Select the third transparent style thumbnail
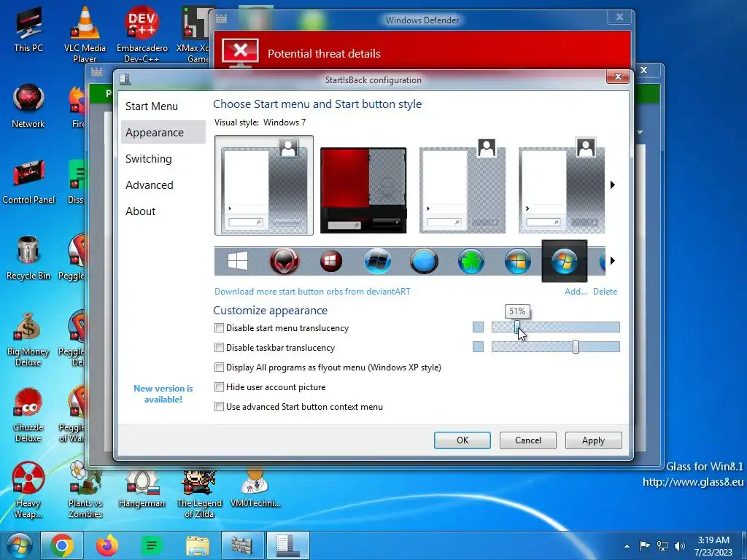Viewport: 747px width, 560px height. [x=462, y=186]
